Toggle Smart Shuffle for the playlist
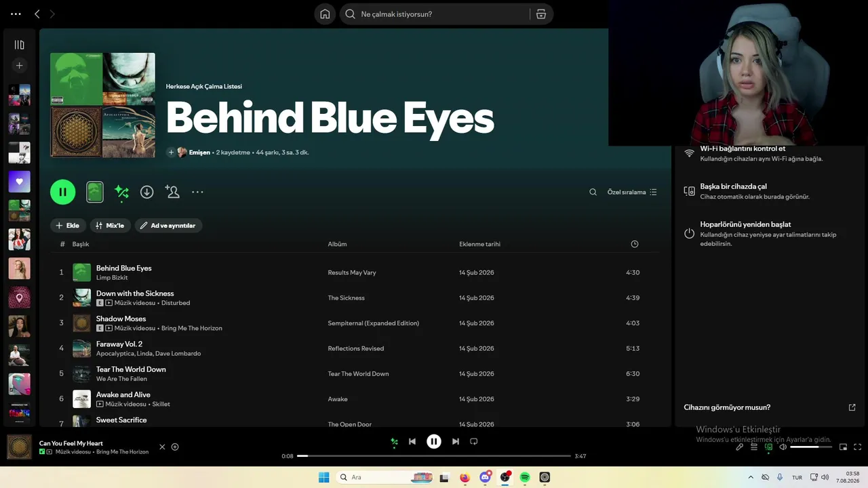Viewport: 868px width, 488px height. click(x=121, y=192)
